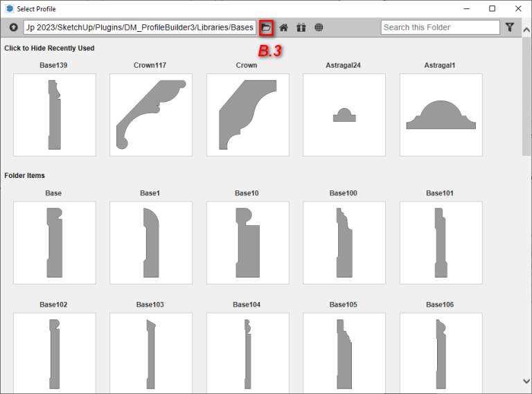Click the filter funnel icon
Image resolution: width=532 pixels, height=394 pixels.
(x=510, y=28)
